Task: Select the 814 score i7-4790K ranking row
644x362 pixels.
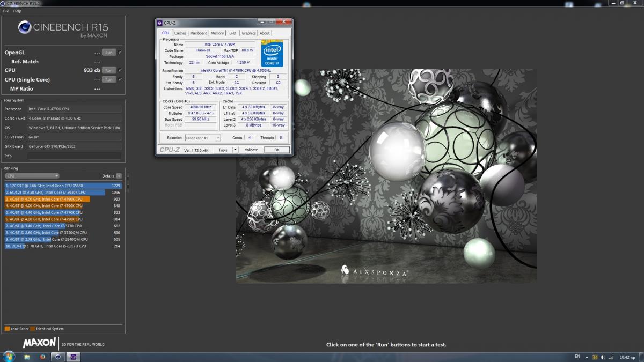Action: 63,219
